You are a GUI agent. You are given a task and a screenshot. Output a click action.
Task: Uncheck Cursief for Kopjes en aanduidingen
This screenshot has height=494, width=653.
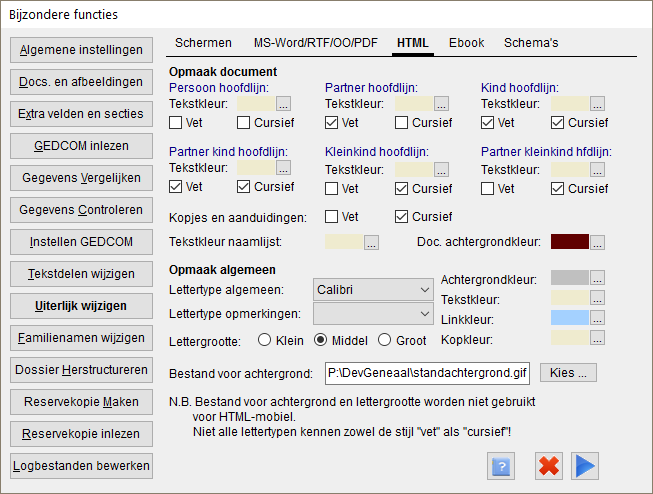coord(402,216)
